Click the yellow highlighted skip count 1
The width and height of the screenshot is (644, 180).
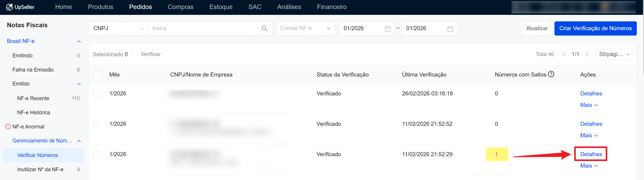[496, 154]
